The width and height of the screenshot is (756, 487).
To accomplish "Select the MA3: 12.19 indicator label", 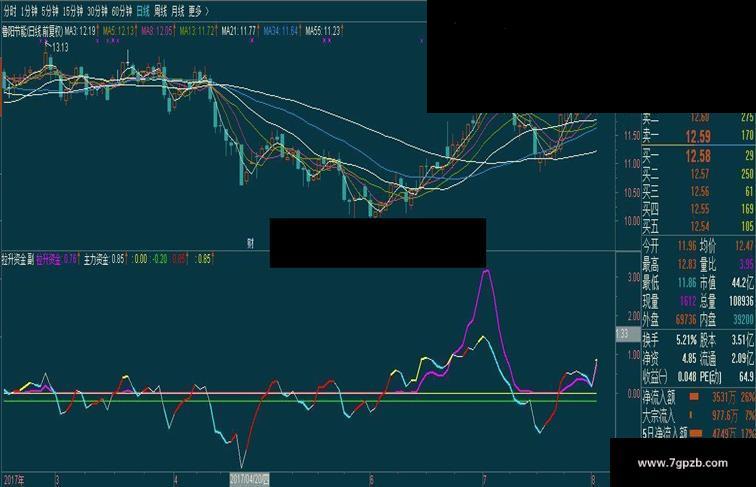I will [80, 31].
